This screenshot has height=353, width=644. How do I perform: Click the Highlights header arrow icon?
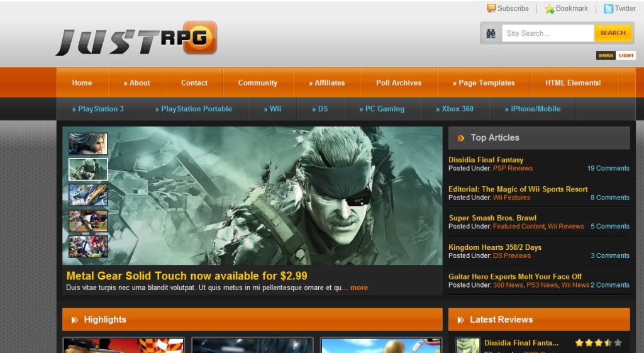[74, 320]
